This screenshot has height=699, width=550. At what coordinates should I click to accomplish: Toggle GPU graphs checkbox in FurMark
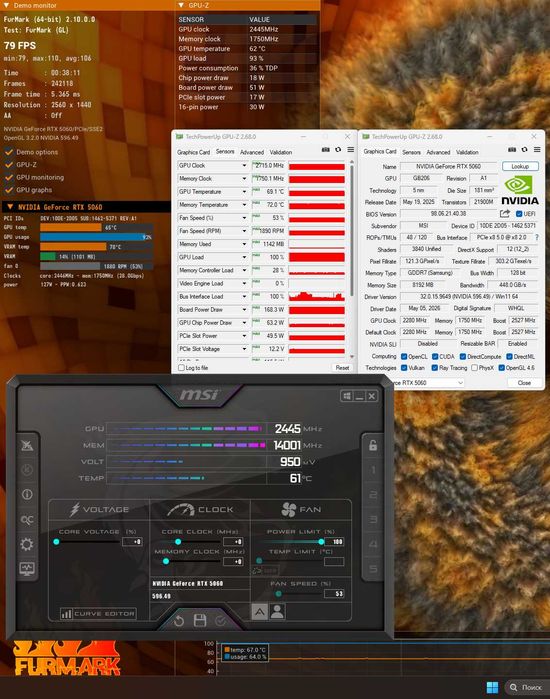(x=8, y=190)
